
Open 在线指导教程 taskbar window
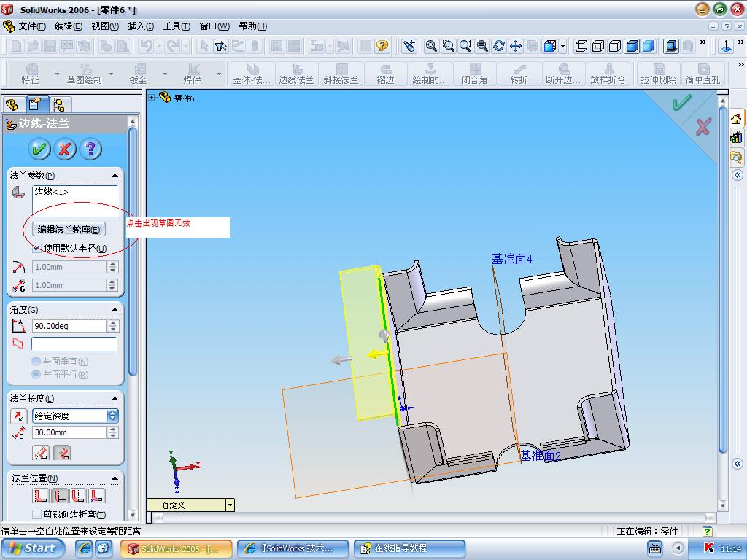tap(410, 548)
